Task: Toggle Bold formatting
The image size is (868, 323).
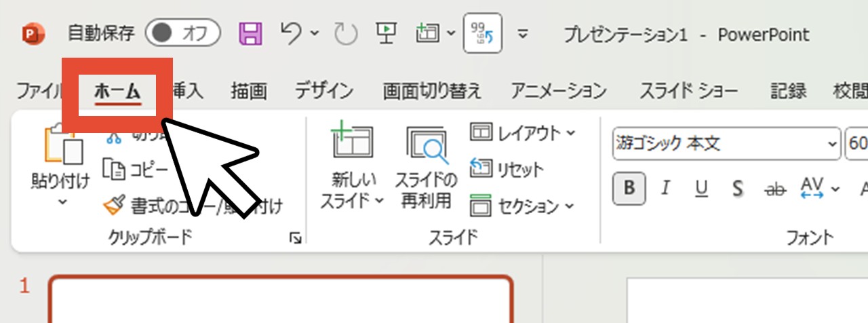Action: click(x=629, y=189)
